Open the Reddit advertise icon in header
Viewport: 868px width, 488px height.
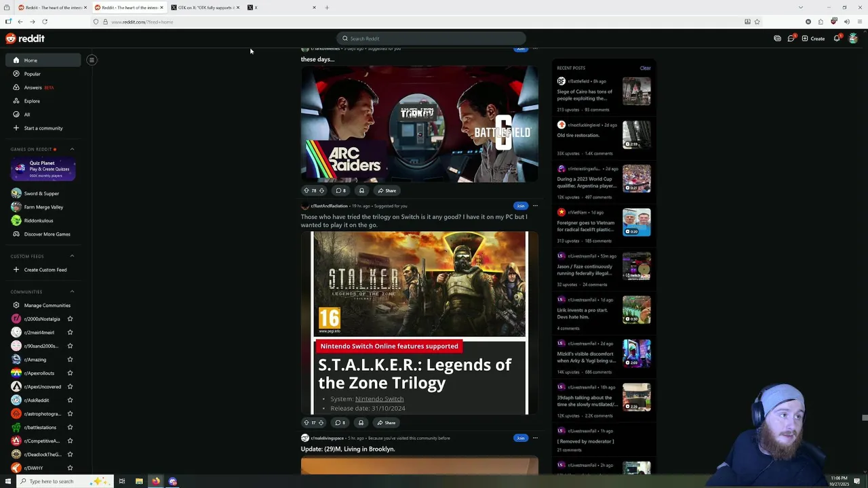[777, 39]
